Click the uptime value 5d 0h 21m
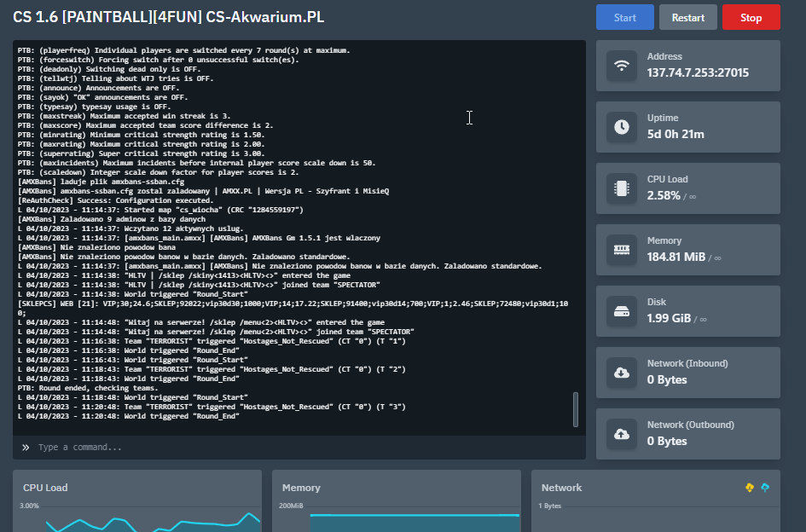 click(676, 134)
